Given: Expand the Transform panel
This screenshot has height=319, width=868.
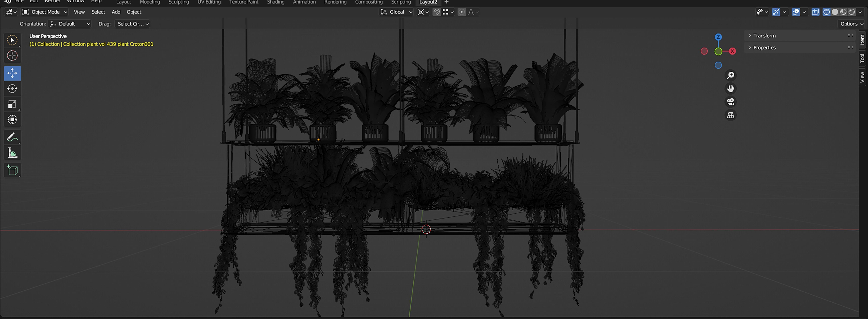Looking at the screenshot, I should [799, 36].
